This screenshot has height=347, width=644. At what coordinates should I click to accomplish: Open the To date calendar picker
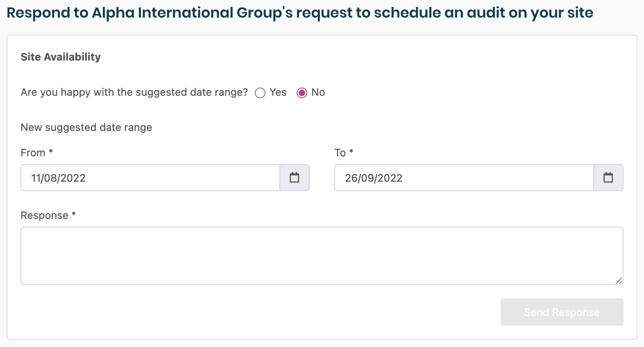click(x=608, y=178)
